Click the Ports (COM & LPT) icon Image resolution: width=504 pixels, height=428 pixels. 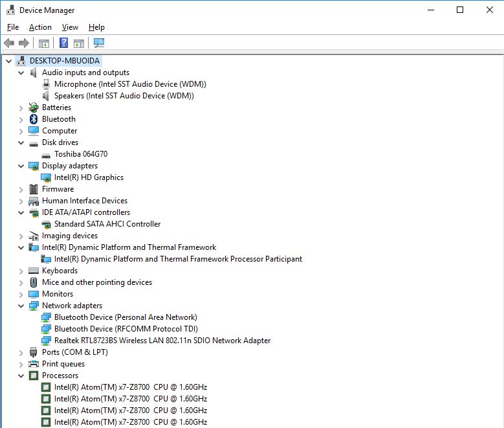tap(34, 352)
